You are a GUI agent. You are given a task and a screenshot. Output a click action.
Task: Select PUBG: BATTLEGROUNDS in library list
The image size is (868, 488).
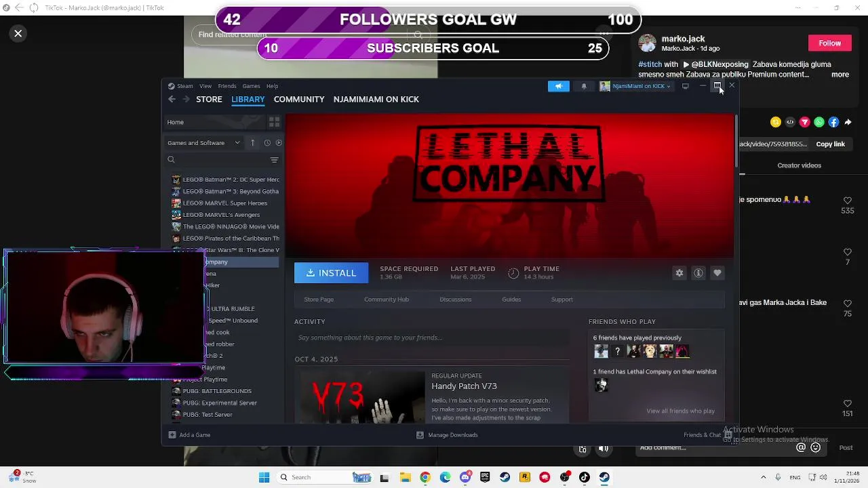pos(225,391)
